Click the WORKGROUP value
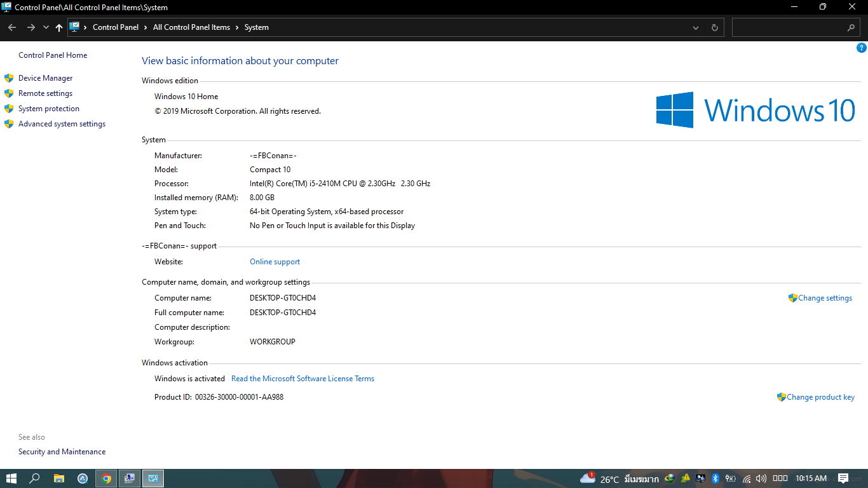Viewport: 868px width, 488px height. coord(273,342)
